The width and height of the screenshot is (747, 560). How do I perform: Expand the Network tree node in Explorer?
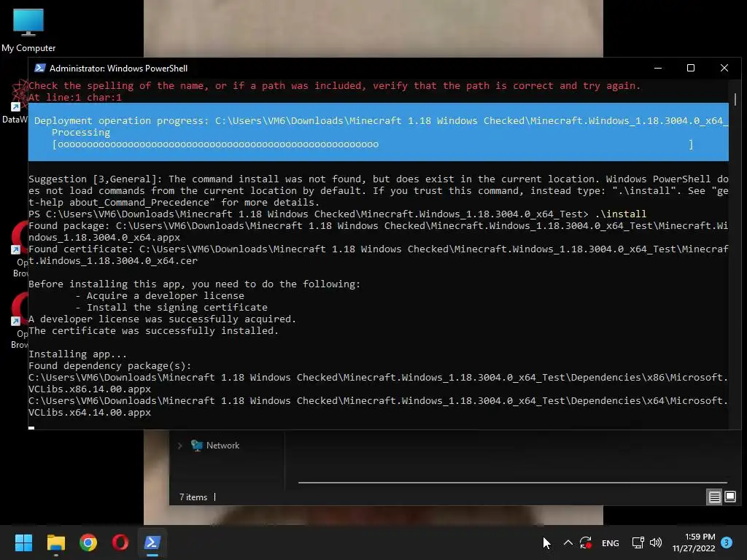(x=179, y=446)
